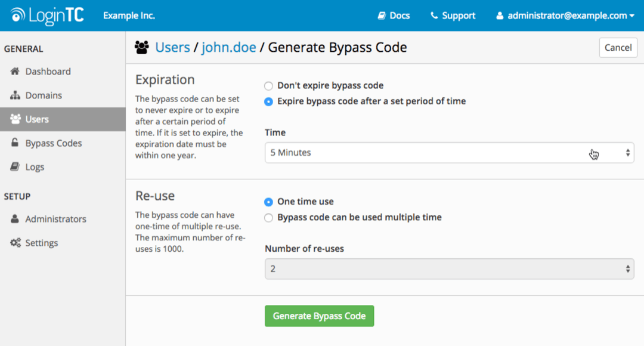Screen dimensions: 644x346
Task: Select Expire bypass code after set period
Action: (x=268, y=101)
